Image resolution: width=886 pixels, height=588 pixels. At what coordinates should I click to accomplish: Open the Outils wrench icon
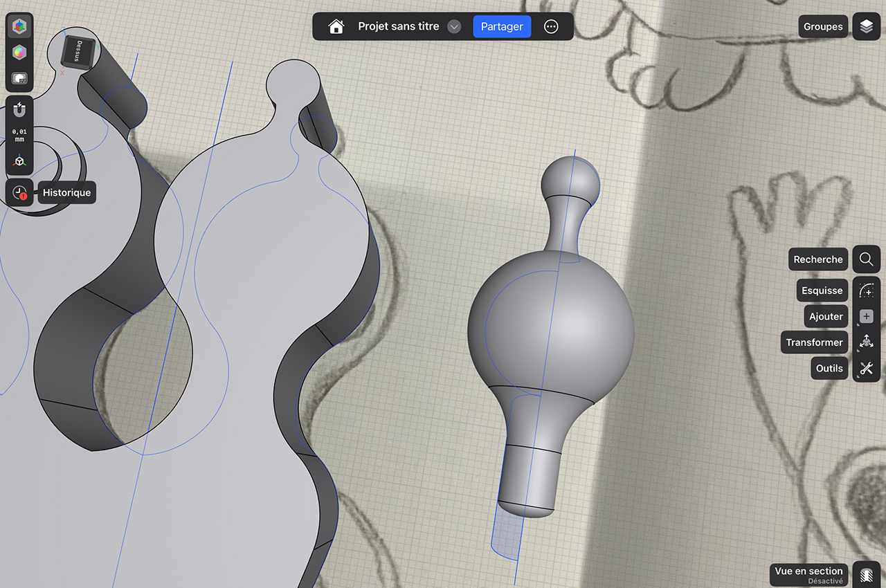pos(866,368)
